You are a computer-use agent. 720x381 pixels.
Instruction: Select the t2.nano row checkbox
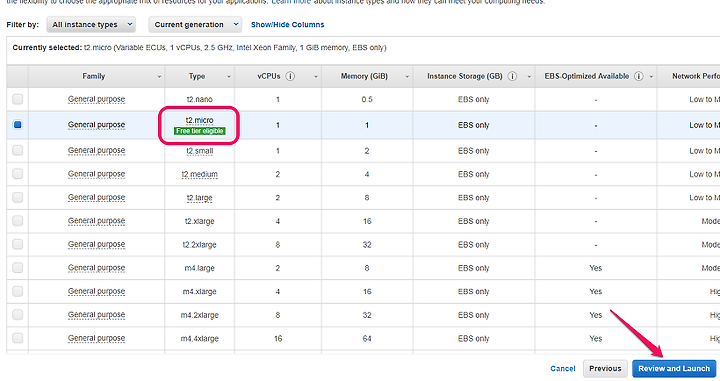[x=17, y=99]
